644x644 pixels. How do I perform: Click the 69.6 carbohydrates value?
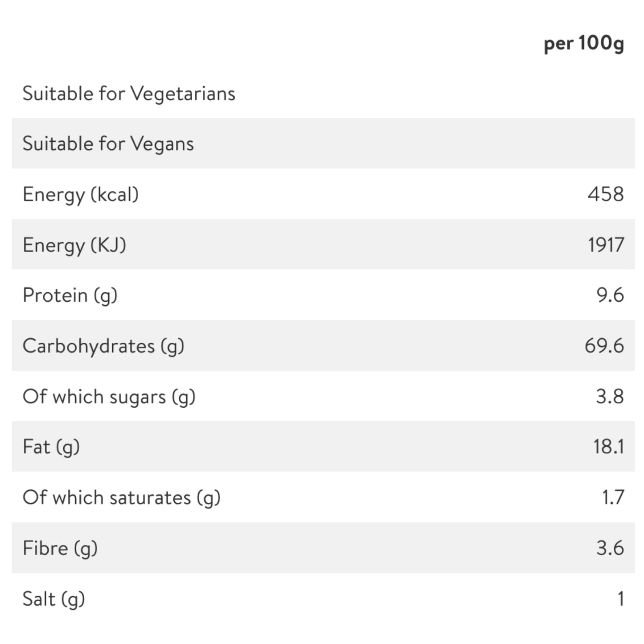[x=604, y=345]
